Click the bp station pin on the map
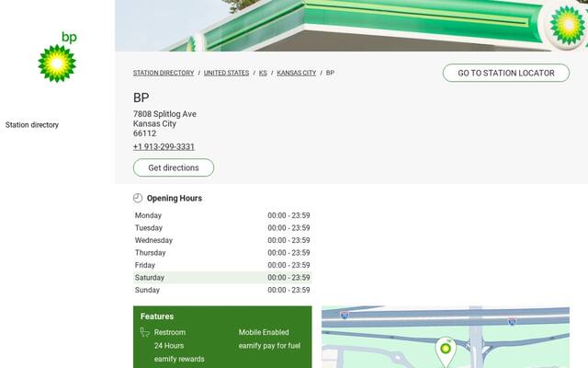Image resolution: width=588 pixels, height=368 pixels. tap(445, 351)
